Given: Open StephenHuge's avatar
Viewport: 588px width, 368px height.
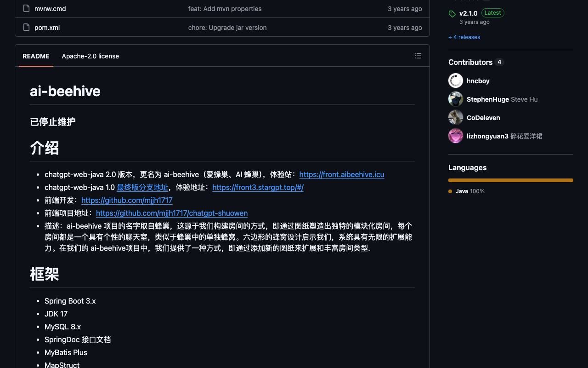Looking at the screenshot, I should [x=456, y=99].
